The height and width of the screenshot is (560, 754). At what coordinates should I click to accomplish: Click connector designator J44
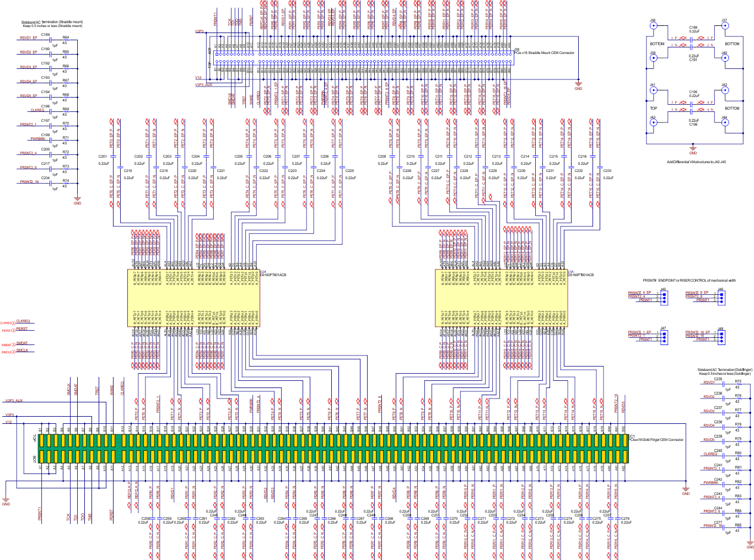point(724,117)
